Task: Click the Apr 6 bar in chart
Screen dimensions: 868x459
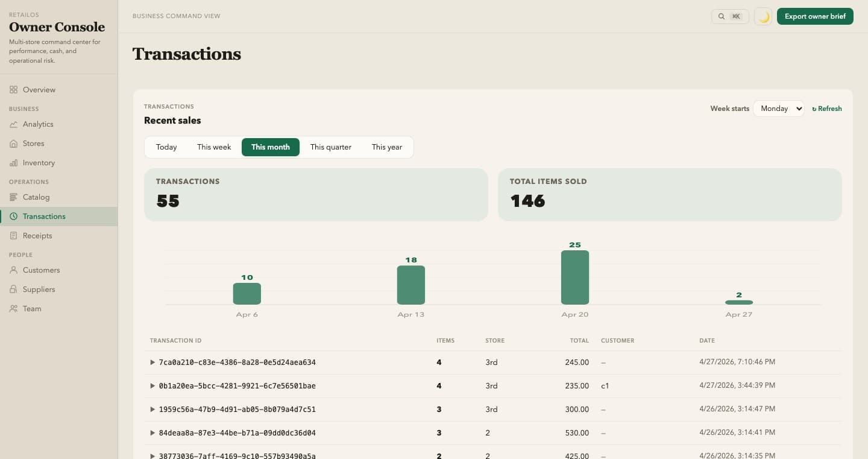Action: coord(247,294)
